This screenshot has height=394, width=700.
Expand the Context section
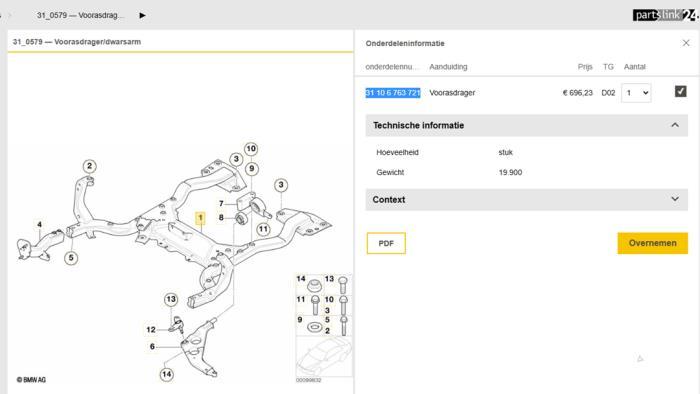pos(675,199)
